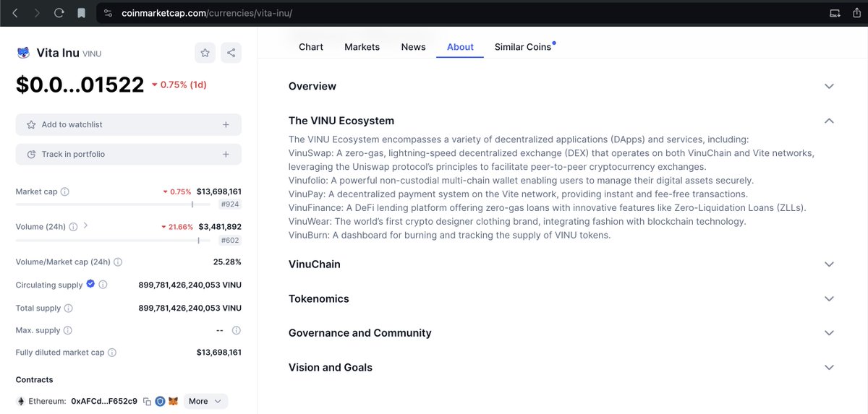Screen dimensions: 868x414
Task: Click the VINU ticker label beside name
Action: (x=92, y=53)
